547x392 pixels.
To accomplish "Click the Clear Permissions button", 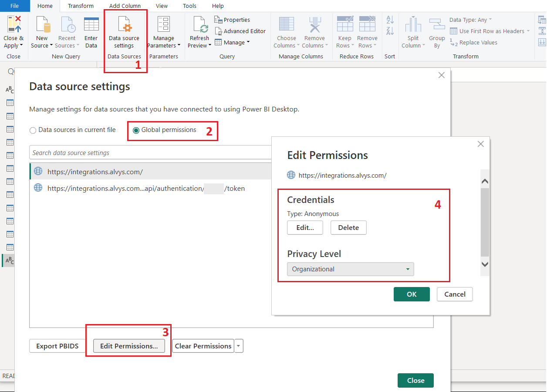I will click(x=203, y=346).
